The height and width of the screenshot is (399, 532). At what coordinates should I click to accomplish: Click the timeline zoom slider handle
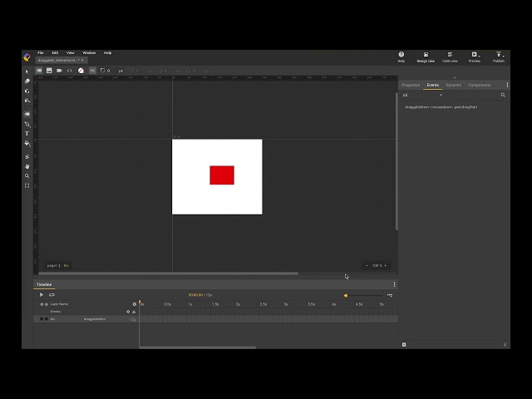point(346,296)
